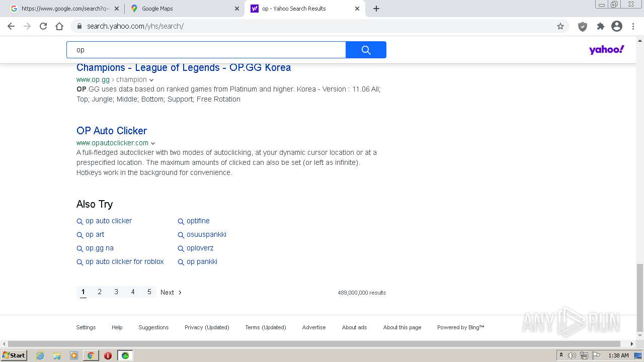The image size is (644, 362).
Task: Switch to Chrome in the taskbar
Action: tap(91, 355)
